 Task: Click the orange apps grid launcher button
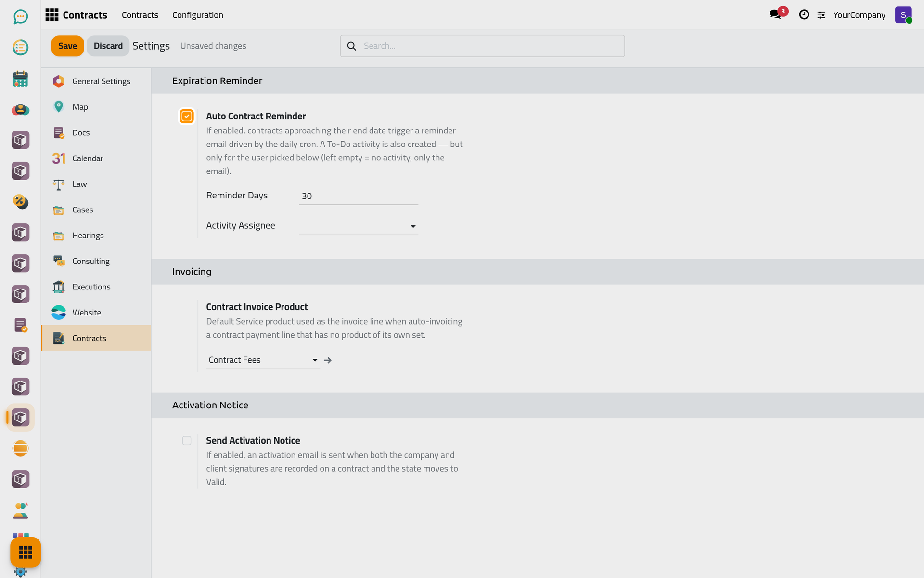[26, 552]
